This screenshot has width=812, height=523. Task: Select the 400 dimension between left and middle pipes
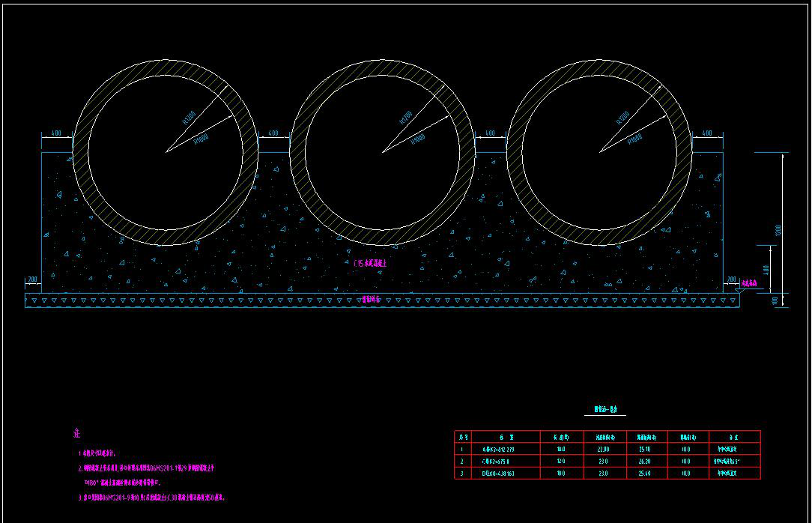[273, 133]
